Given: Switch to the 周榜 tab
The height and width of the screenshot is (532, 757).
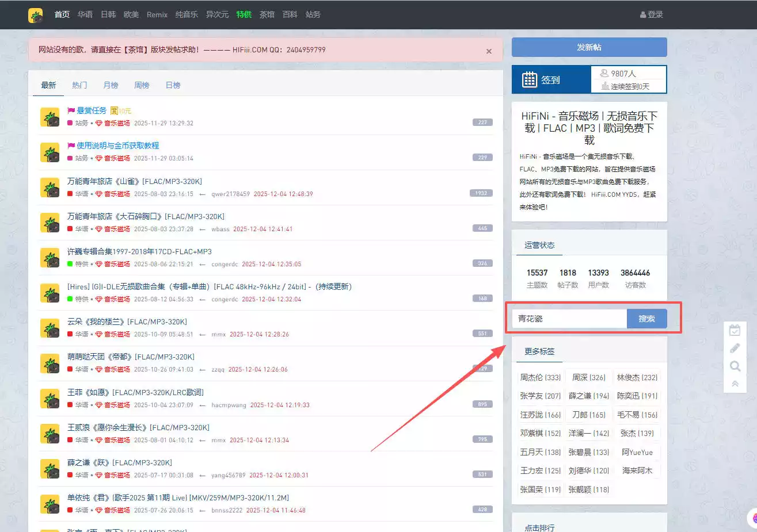Looking at the screenshot, I should (x=142, y=85).
